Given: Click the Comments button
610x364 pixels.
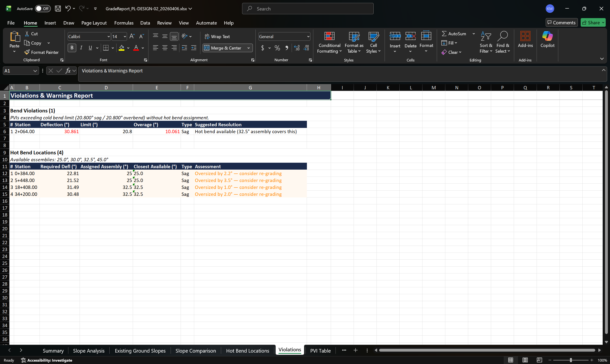Looking at the screenshot, I should [x=561, y=22].
